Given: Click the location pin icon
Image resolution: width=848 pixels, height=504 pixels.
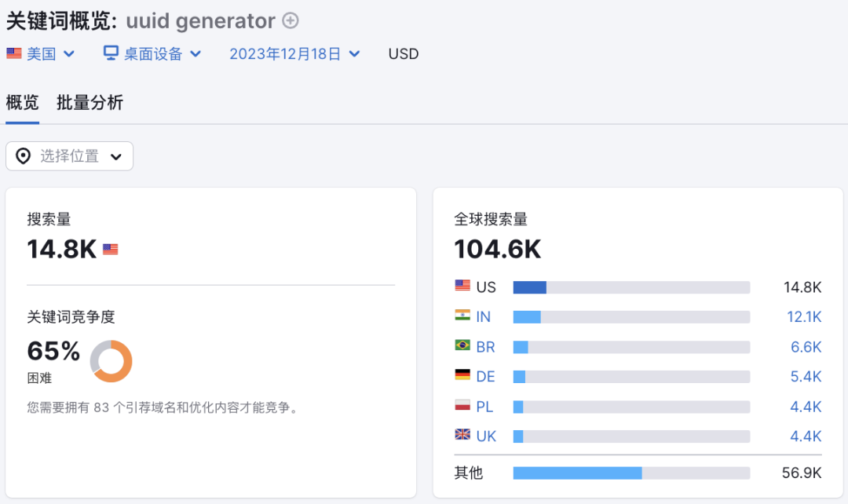Looking at the screenshot, I should 24,156.
